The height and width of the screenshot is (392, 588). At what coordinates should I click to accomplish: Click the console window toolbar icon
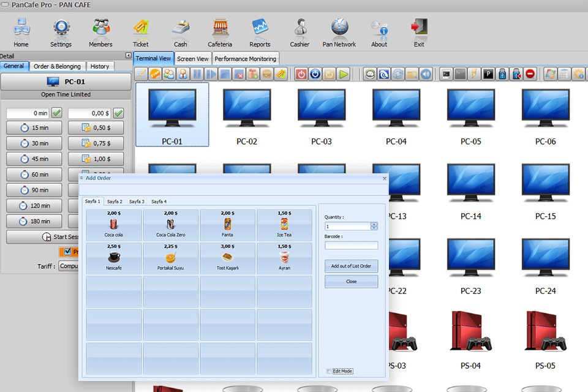pos(447,74)
